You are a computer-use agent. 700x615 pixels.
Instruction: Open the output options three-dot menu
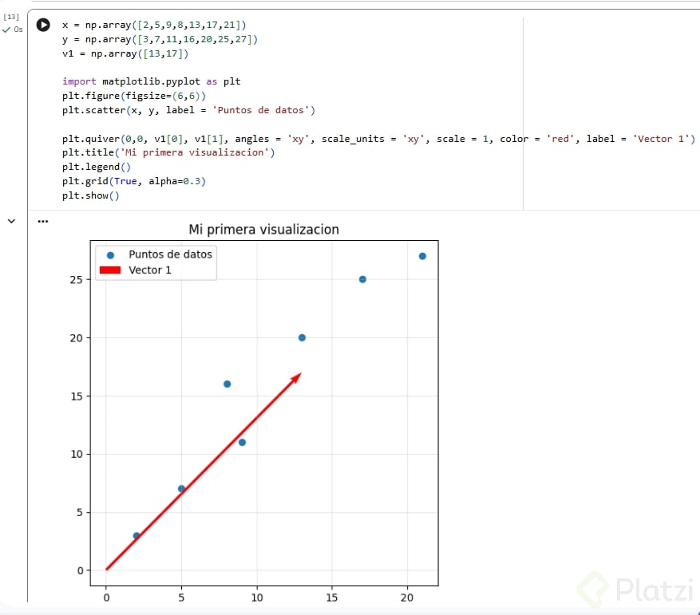tap(43, 222)
